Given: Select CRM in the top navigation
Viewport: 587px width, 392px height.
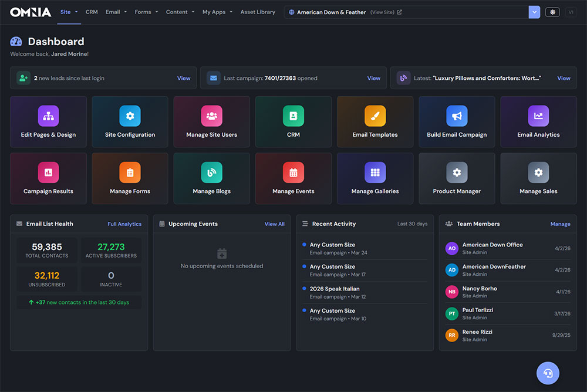Looking at the screenshot, I should (x=91, y=11).
